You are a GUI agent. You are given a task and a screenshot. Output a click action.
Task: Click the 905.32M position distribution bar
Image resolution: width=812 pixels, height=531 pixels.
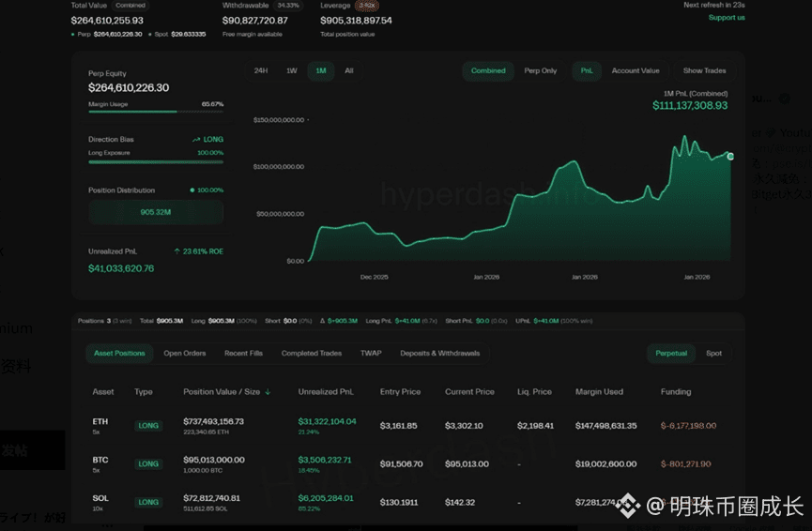pos(156,212)
